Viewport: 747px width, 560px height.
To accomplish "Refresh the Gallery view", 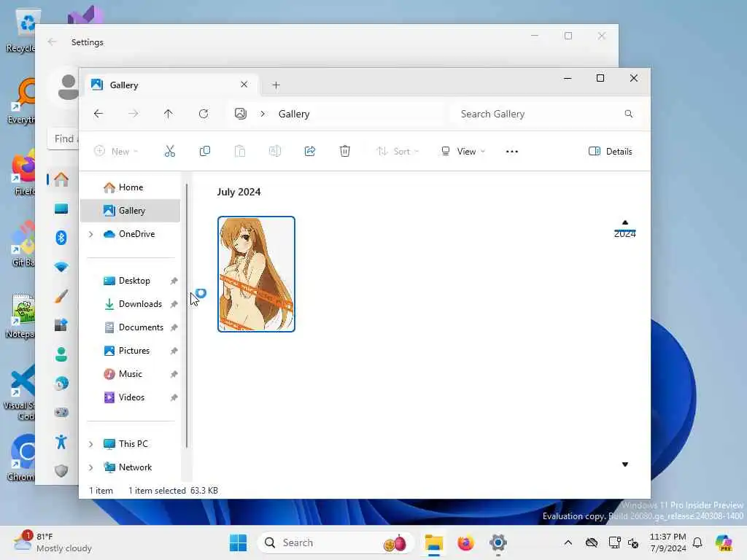I will [x=204, y=114].
